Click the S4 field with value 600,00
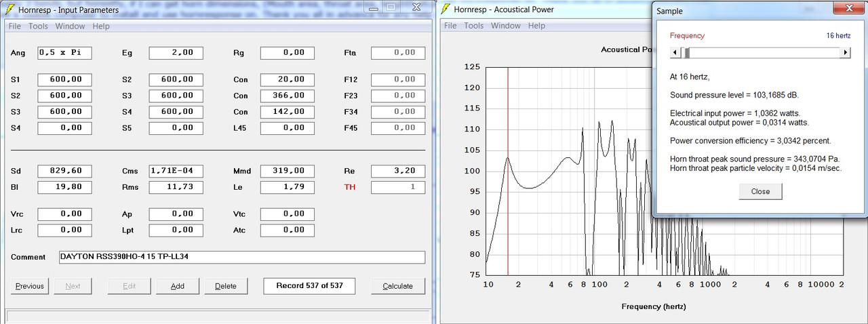The width and height of the screenshot is (868, 324). [x=176, y=112]
